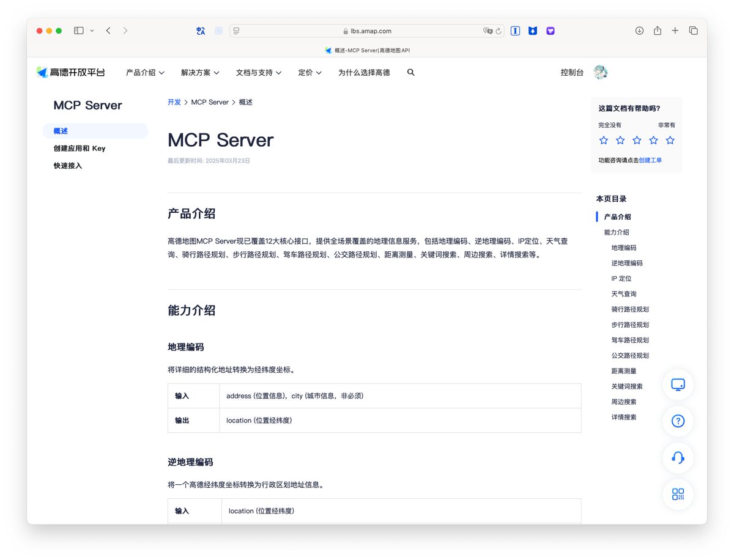The image size is (734, 560).
Task: Click the floating headset support button
Action: (x=678, y=458)
